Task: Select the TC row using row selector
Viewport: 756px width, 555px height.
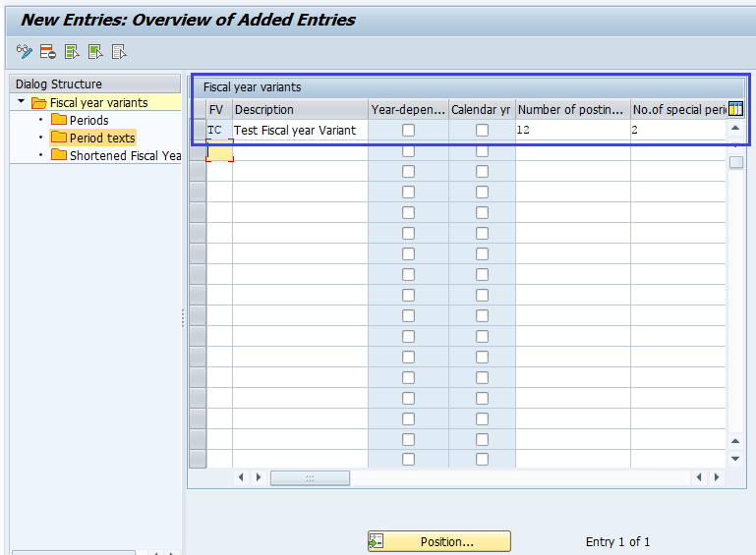Action: click(x=197, y=130)
